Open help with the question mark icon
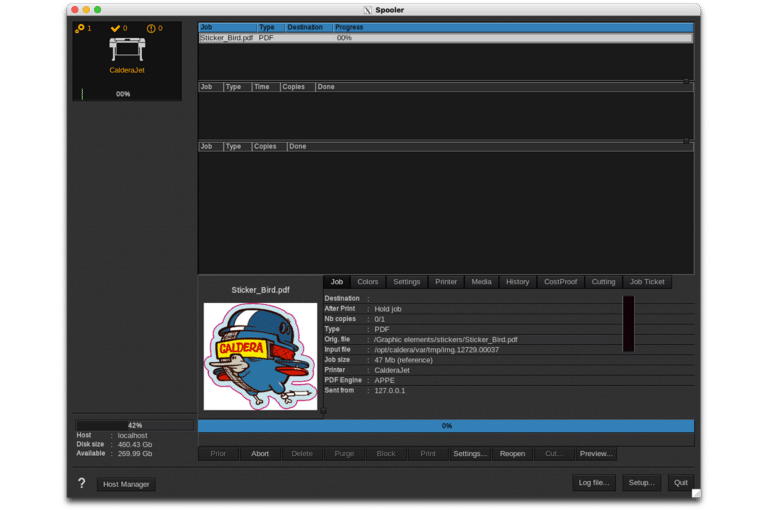The width and height of the screenshot is (768, 510). 82,484
